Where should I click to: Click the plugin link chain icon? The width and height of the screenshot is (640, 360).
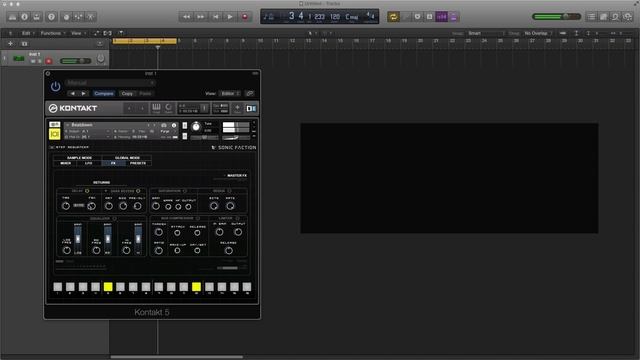[x=250, y=93]
